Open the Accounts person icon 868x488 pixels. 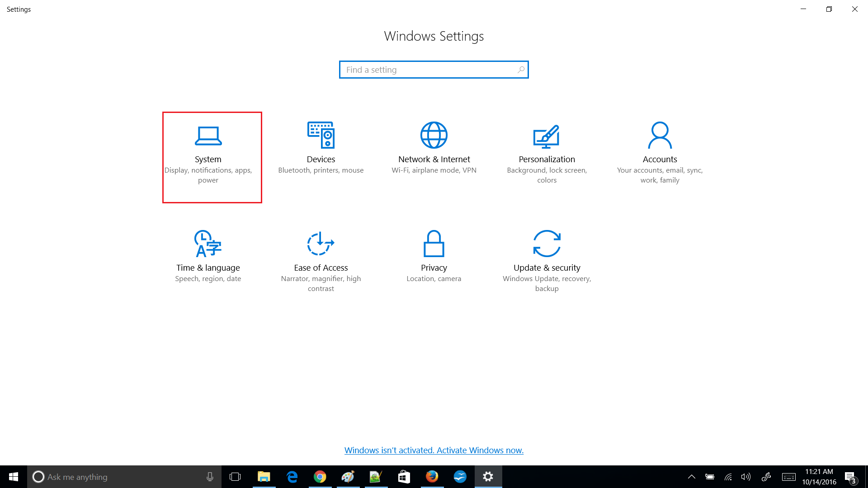(660, 135)
